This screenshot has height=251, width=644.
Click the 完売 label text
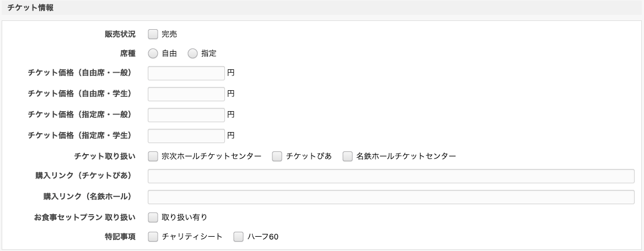tap(169, 34)
